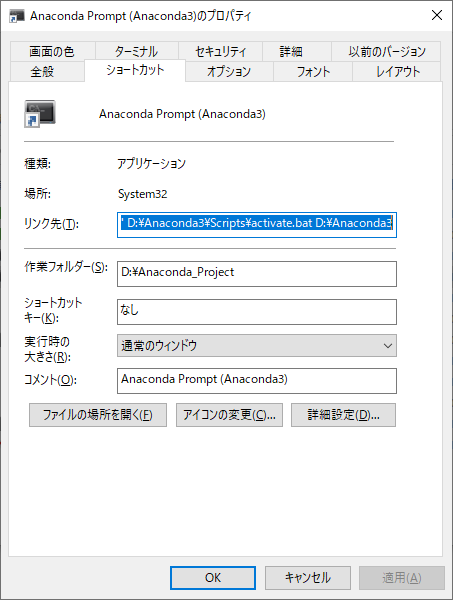Click ファイルの場所を開く button
Image resolution: width=453 pixels, height=600 pixels.
98,415
